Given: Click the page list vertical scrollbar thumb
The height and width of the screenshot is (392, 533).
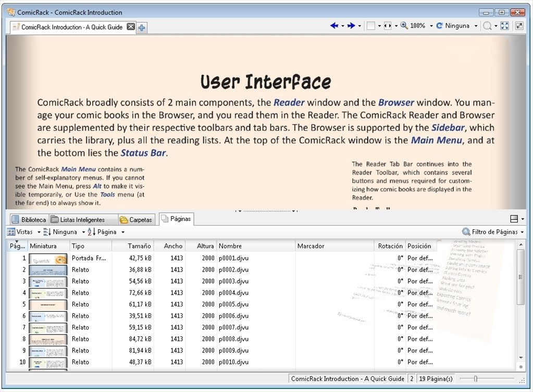Looking at the screenshot, I should click(520, 277).
